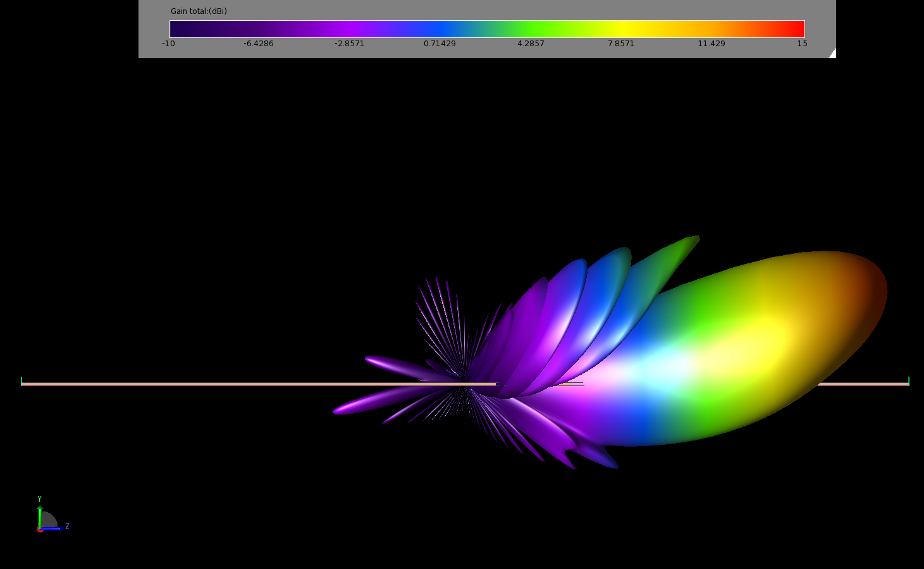Click the green Y axis arrow

(x=39, y=514)
